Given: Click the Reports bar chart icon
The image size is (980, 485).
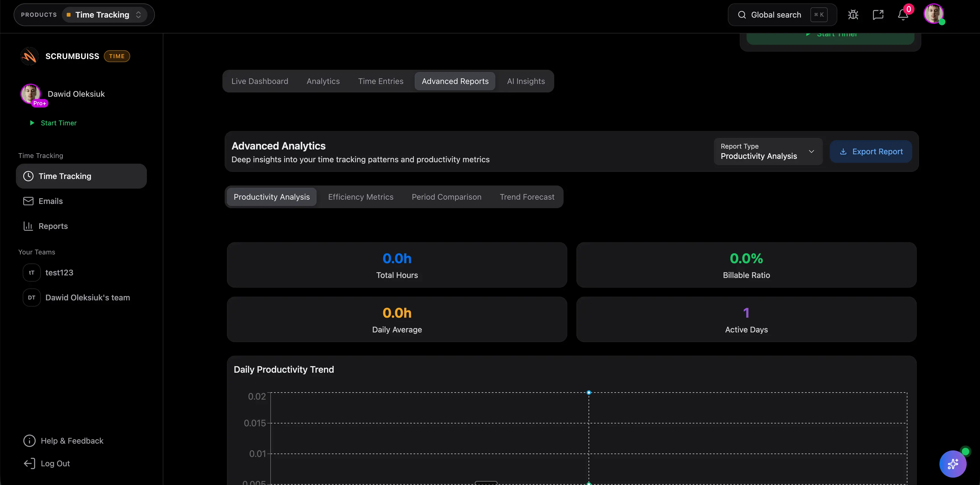Looking at the screenshot, I should pyautogui.click(x=28, y=226).
